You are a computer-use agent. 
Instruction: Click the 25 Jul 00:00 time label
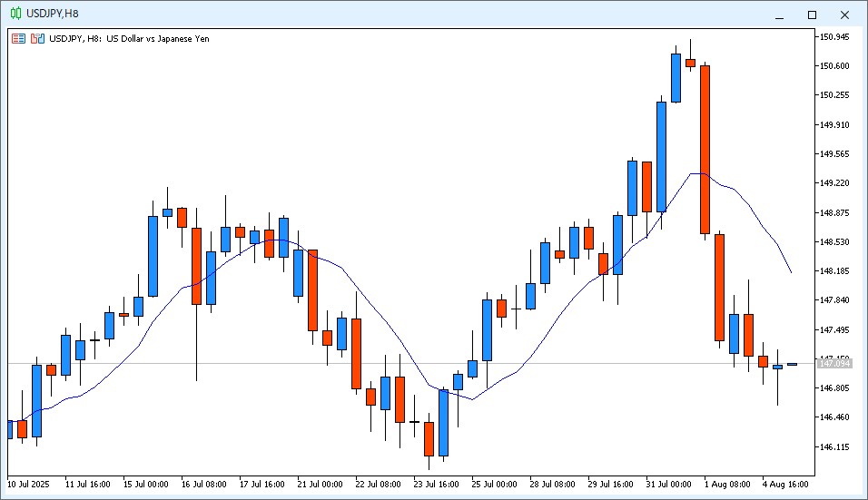point(494,484)
